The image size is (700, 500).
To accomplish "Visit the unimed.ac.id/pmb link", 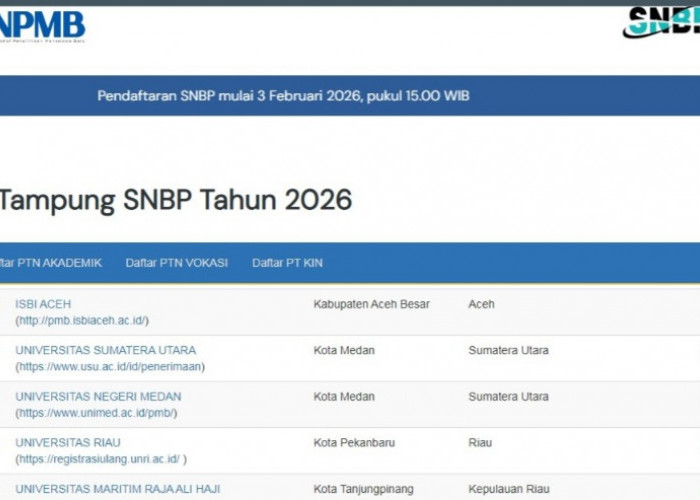I will pyautogui.click(x=96, y=413).
